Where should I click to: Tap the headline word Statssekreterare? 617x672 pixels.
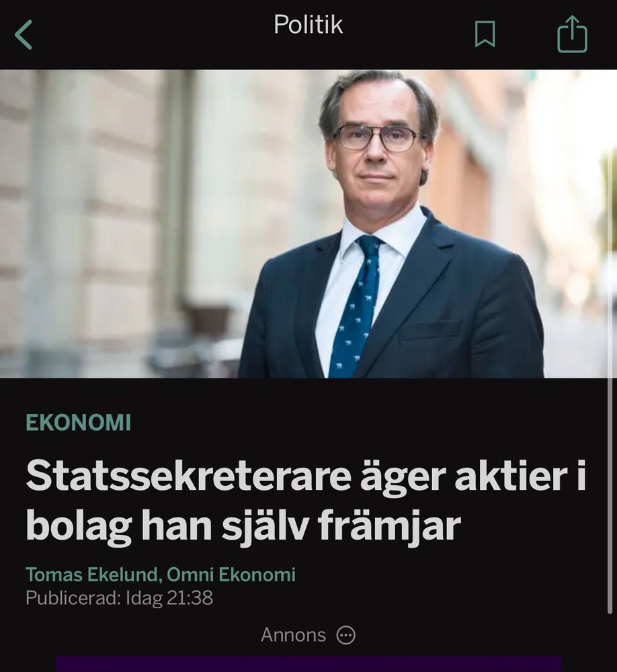click(x=189, y=476)
